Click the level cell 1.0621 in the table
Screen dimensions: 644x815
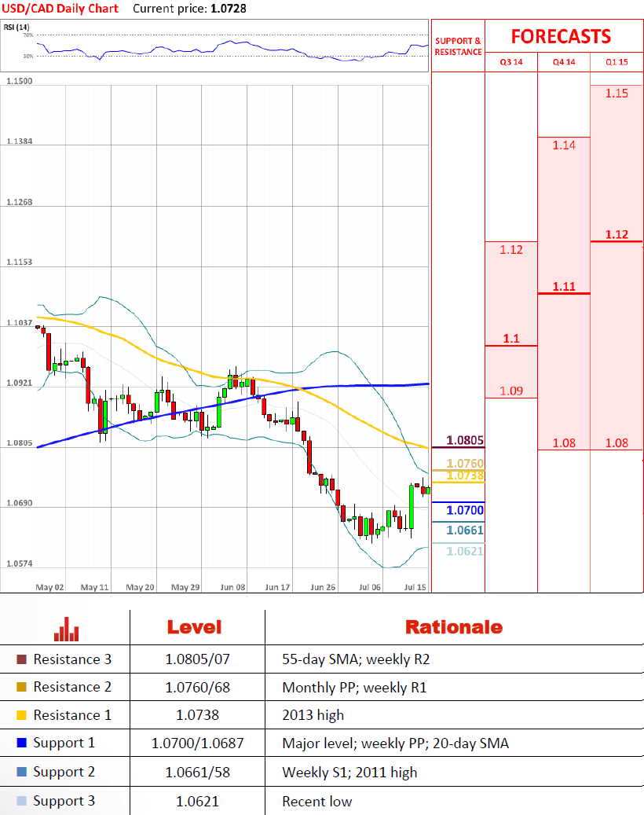(x=197, y=802)
